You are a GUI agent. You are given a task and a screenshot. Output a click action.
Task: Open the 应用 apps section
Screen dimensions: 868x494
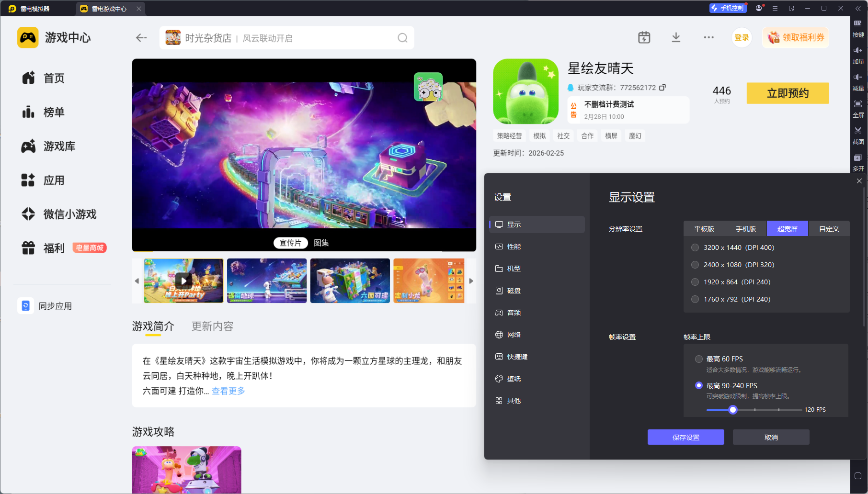pos(43,180)
